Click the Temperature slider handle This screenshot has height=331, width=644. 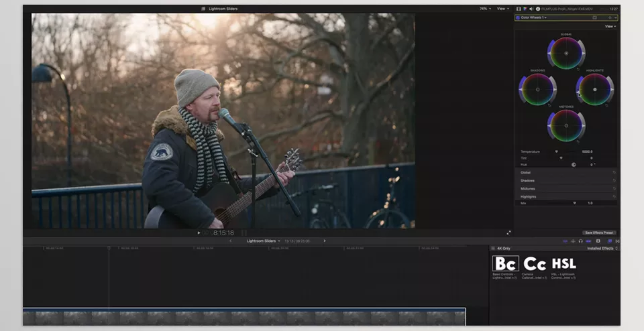[557, 151]
